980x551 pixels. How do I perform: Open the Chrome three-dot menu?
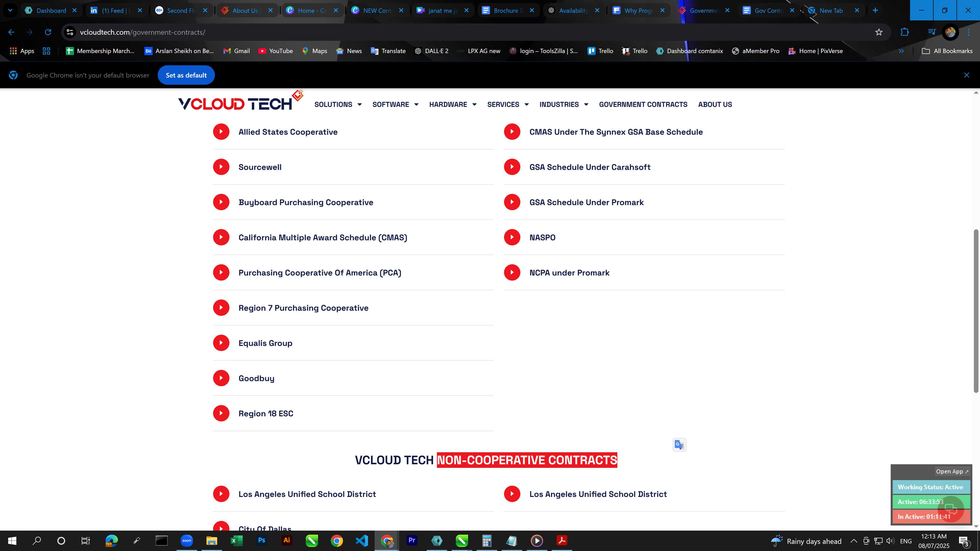click(x=969, y=32)
